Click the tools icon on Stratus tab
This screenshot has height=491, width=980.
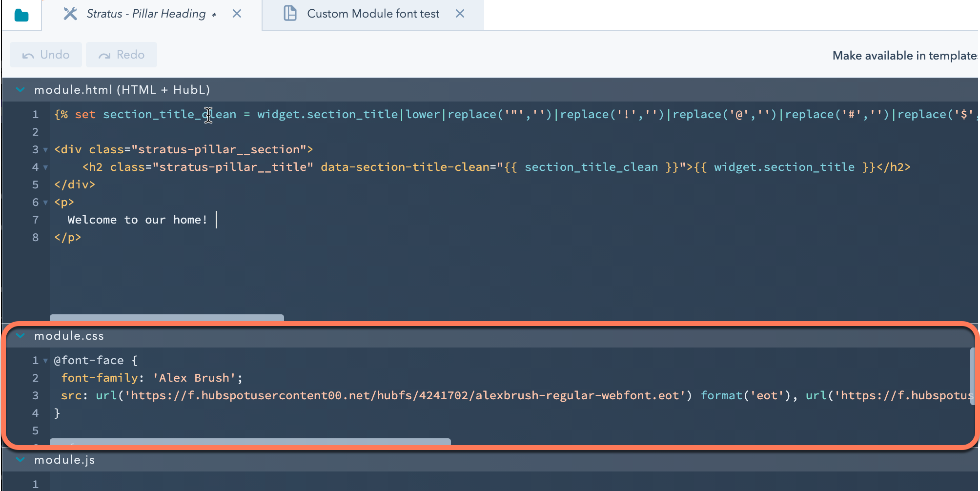coord(70,14)
